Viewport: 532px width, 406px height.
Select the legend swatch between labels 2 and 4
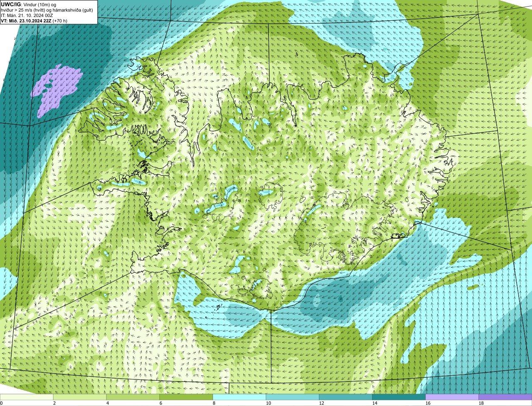(80, 397)
